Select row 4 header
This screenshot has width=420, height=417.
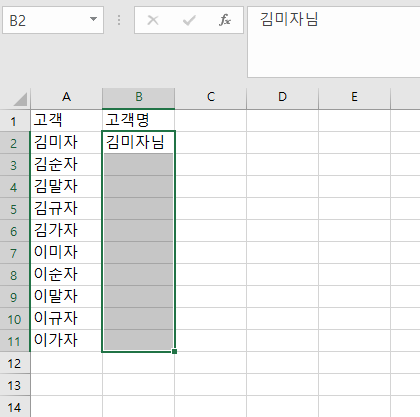coord(15,187)
